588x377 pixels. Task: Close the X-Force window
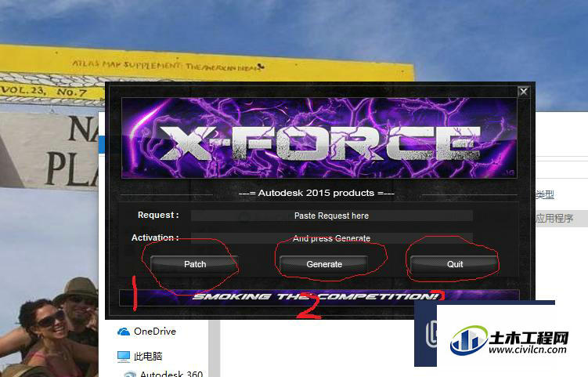[524, 92]
